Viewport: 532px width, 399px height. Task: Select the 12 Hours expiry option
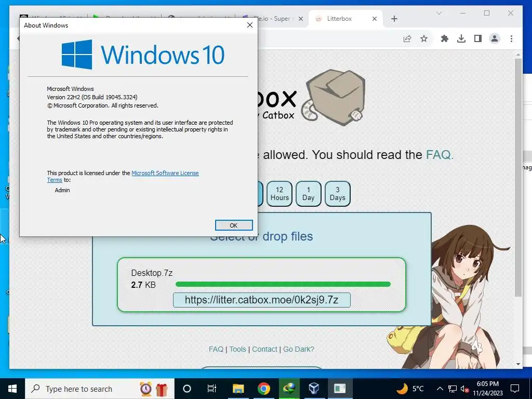pyautogui.click(x=280, y=194)
